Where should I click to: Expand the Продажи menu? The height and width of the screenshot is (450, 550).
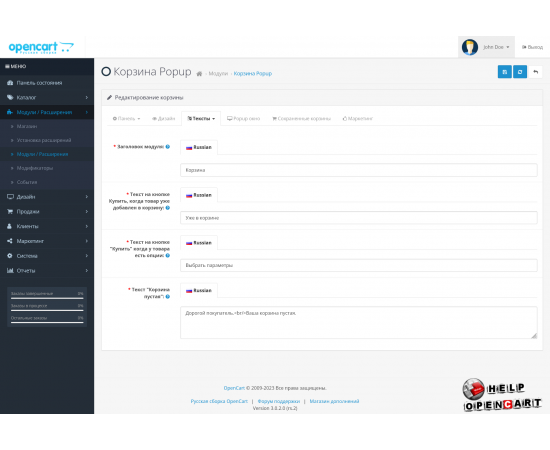47,211
